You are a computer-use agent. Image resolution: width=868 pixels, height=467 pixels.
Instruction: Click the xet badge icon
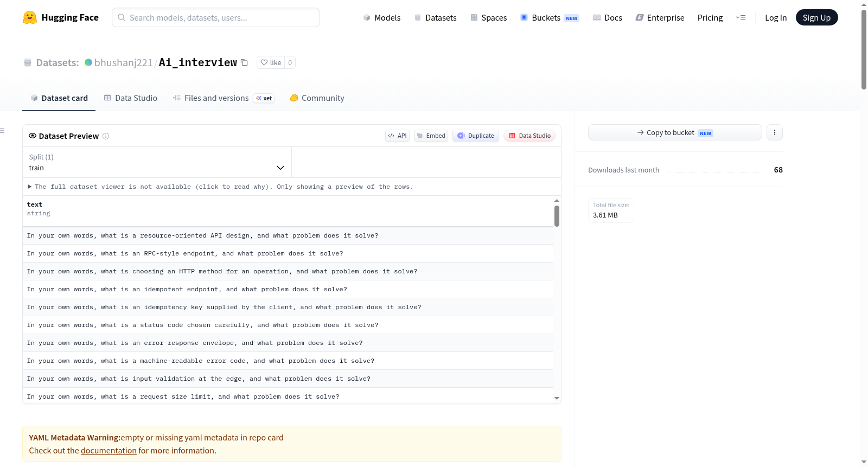tap(264, 98)
